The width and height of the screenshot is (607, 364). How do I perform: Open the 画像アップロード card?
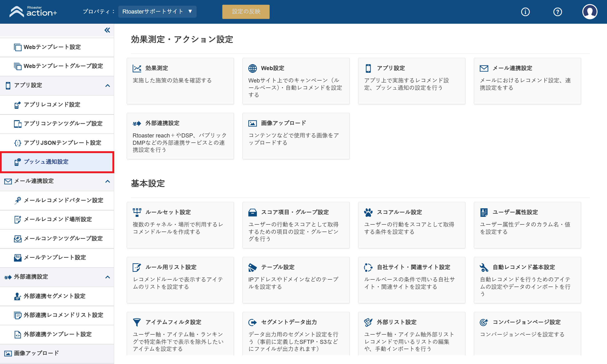pos(296,136)
